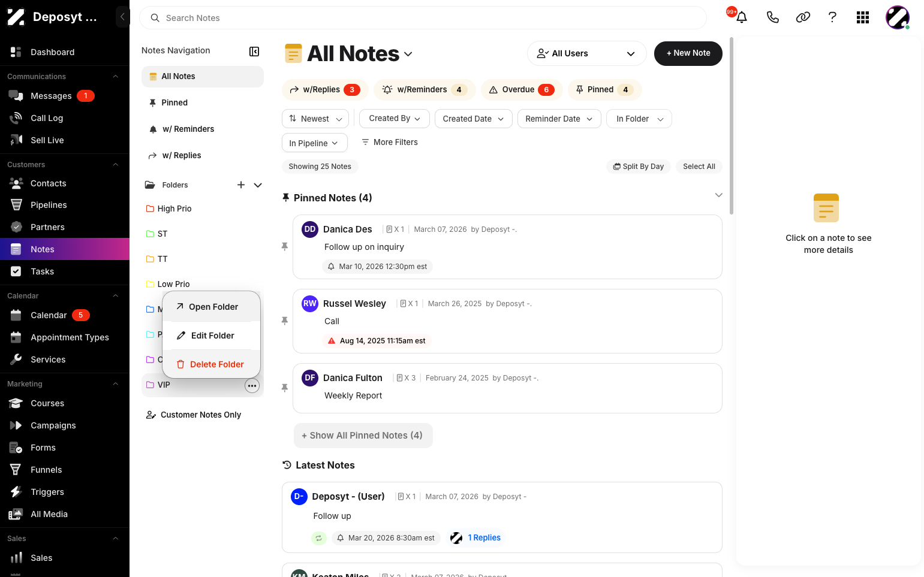Image resolution: width=924 pixels, height=577 pixels.
Task: Open the Created By filter dropdown
Action: click(395, 119)
